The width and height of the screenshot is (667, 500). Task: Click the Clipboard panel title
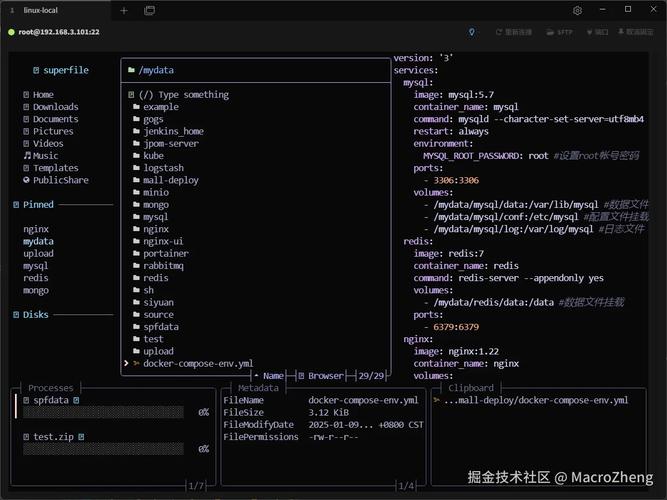coord(471,388)
